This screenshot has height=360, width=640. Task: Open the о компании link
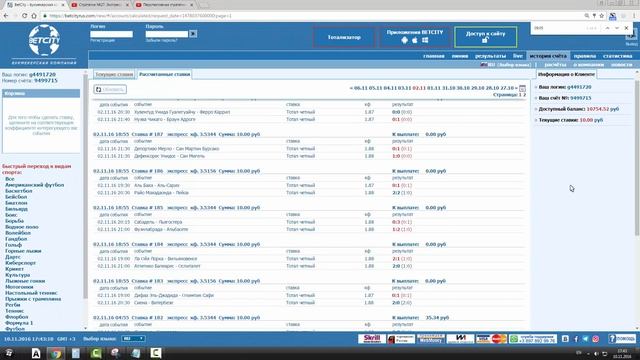click(x=588, y=65)
